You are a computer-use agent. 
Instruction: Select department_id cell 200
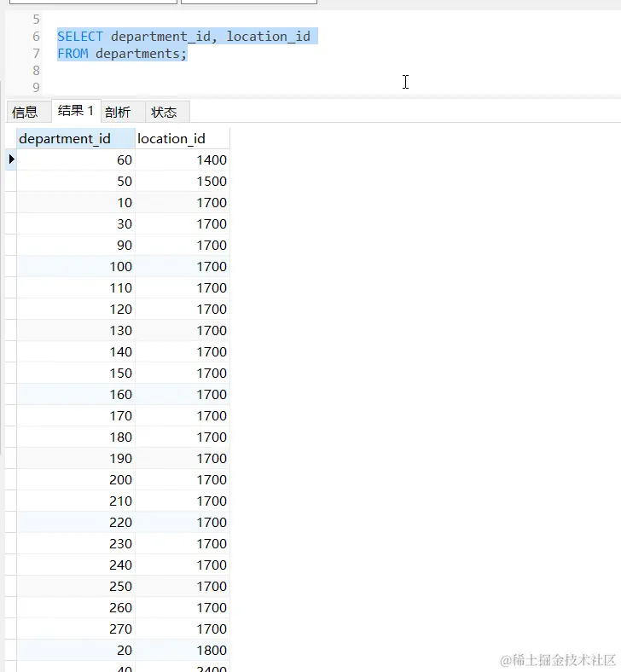coord(75,479)
